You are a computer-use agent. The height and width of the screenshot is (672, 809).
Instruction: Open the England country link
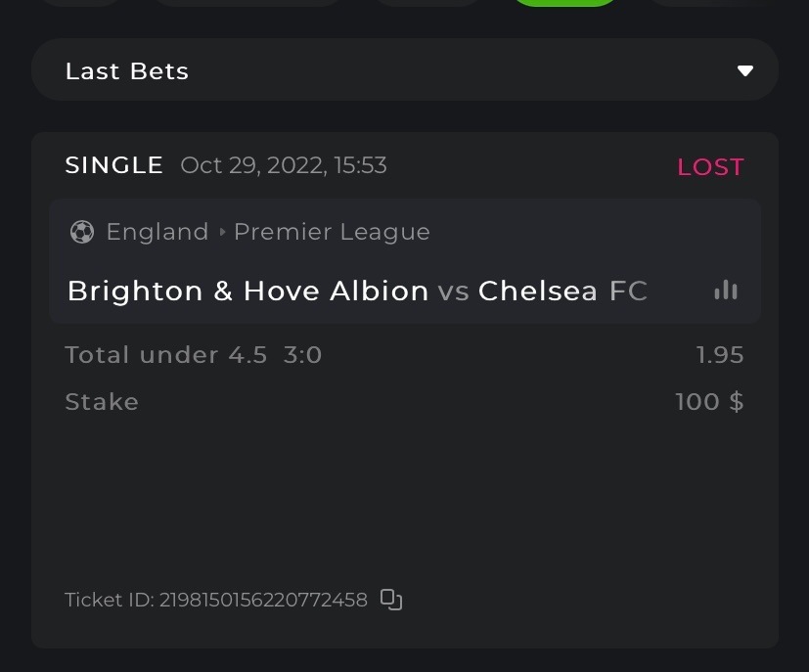(x=157, y=232)
